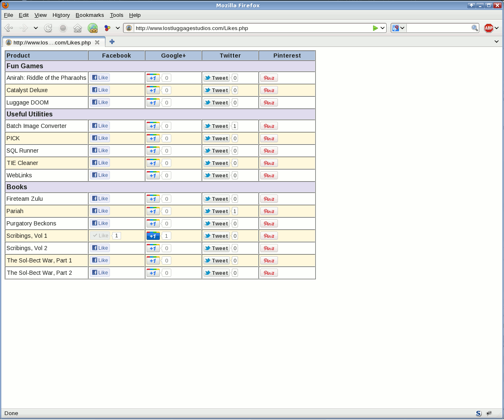Remove the Google +1 from Scribings, Vol 1
The width and height of the screenshot is (504, 420).
[x=153, y=236]
